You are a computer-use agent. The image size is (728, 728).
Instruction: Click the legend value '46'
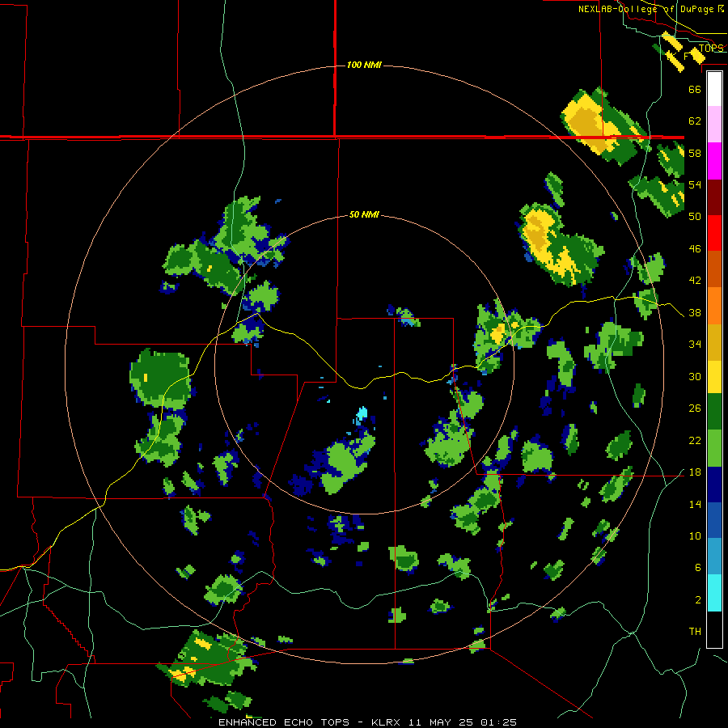point(695,249)
